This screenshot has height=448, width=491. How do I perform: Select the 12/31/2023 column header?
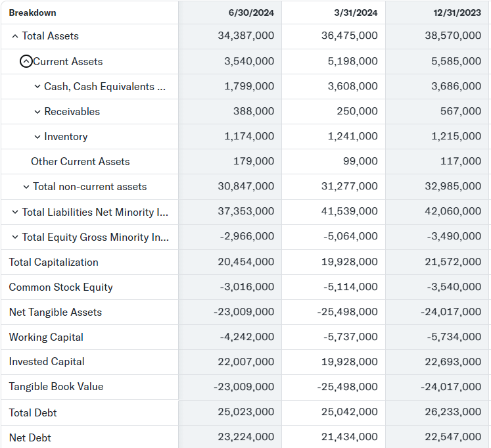point(457,12)
